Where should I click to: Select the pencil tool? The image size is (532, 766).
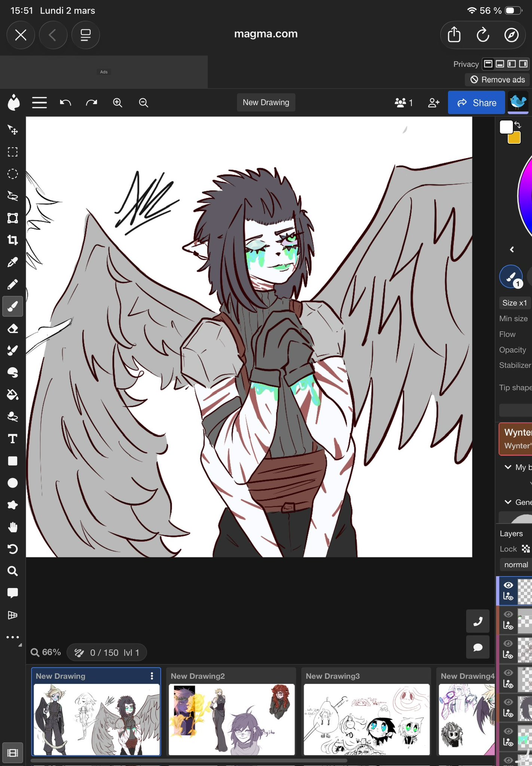pyautogui.click(x=13, y=284)
